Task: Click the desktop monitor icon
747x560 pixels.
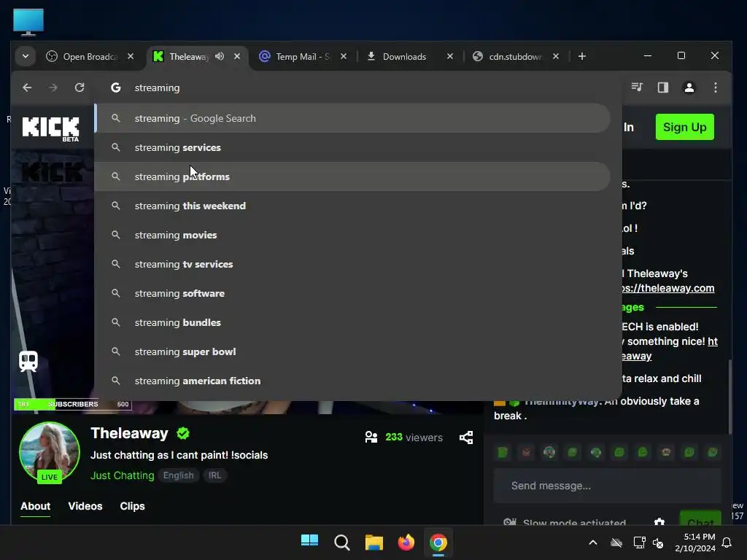Action: [x=28, y=22]
